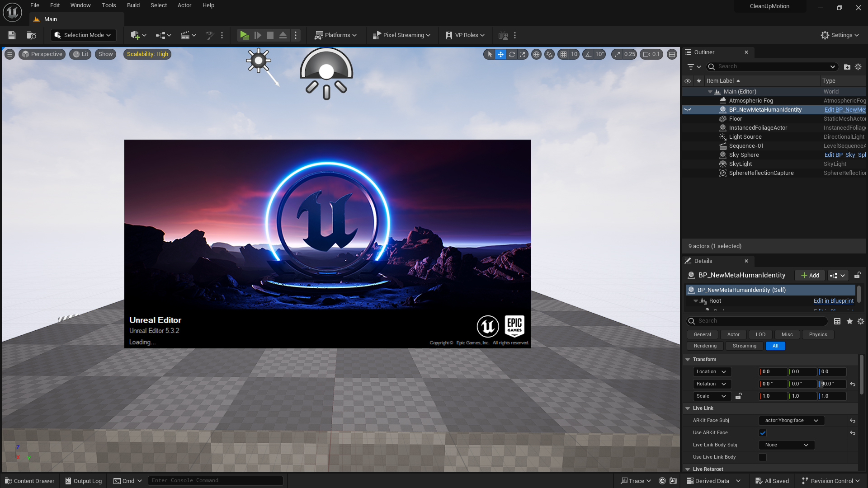Open the Content Drawer
Image resolution: width=868 pixels, height=488 pixels.
click(30, 481)
